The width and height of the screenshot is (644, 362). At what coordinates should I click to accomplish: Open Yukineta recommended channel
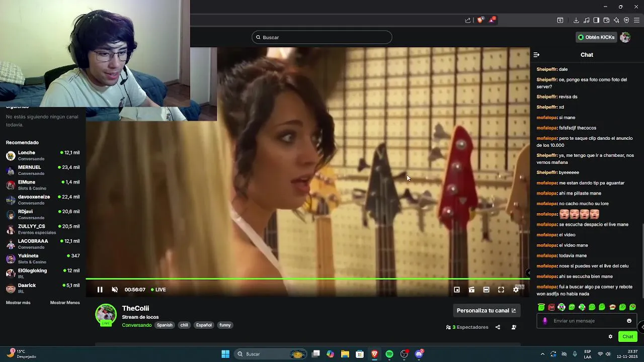43,258
